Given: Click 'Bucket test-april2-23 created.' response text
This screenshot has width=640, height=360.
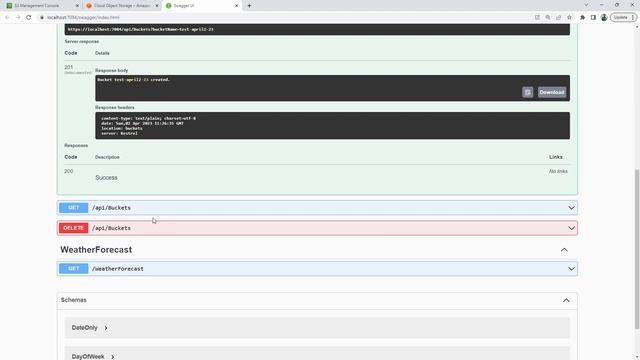Looking at the screenshot, I should click(x=133, y=80).
